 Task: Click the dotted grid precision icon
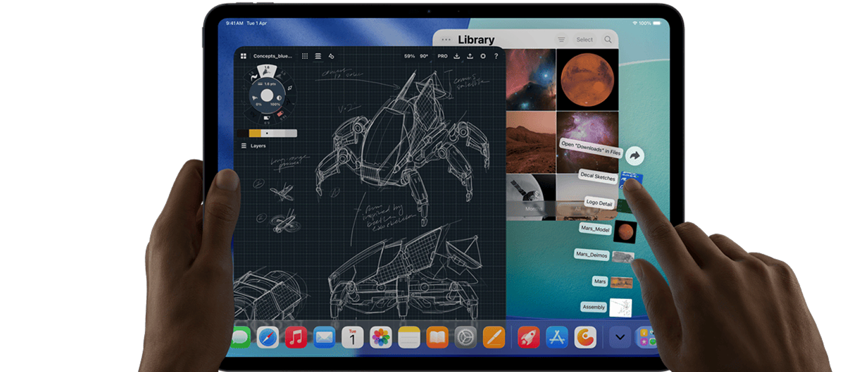pos(305,56)
